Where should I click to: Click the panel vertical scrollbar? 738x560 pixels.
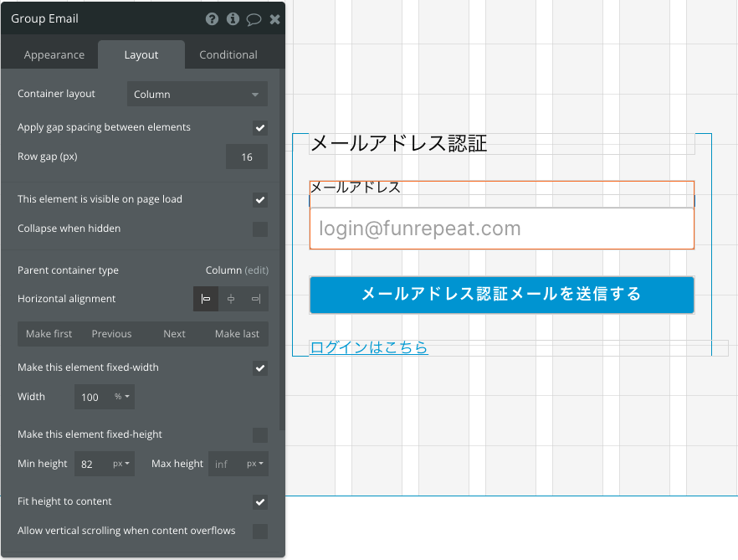(x=282, y=249)
